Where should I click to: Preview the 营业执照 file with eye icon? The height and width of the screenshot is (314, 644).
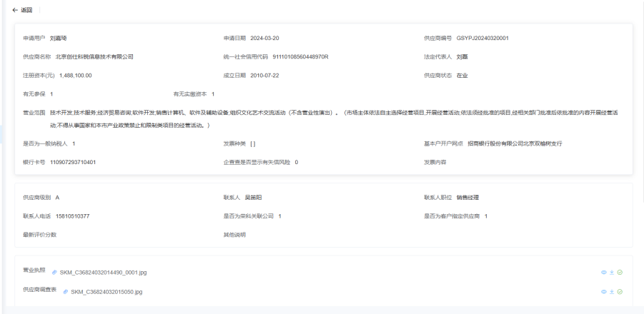(604, 273)
